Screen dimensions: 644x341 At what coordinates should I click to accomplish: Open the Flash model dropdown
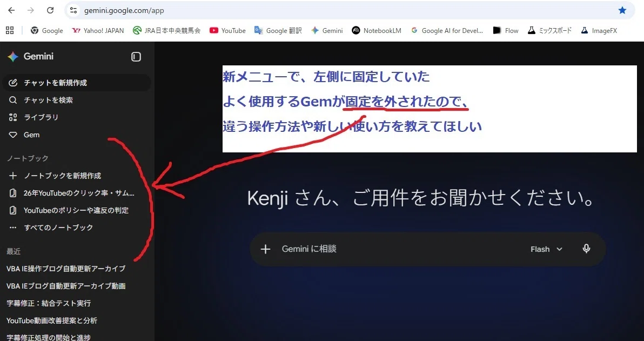[546, 249]
